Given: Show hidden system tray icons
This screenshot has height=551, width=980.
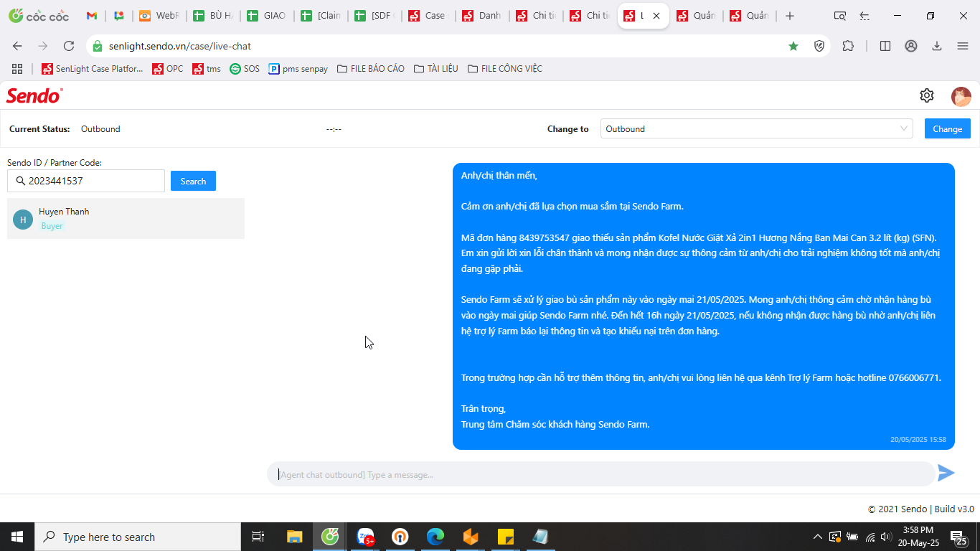Looking at the screenshot, I should 817,537.
